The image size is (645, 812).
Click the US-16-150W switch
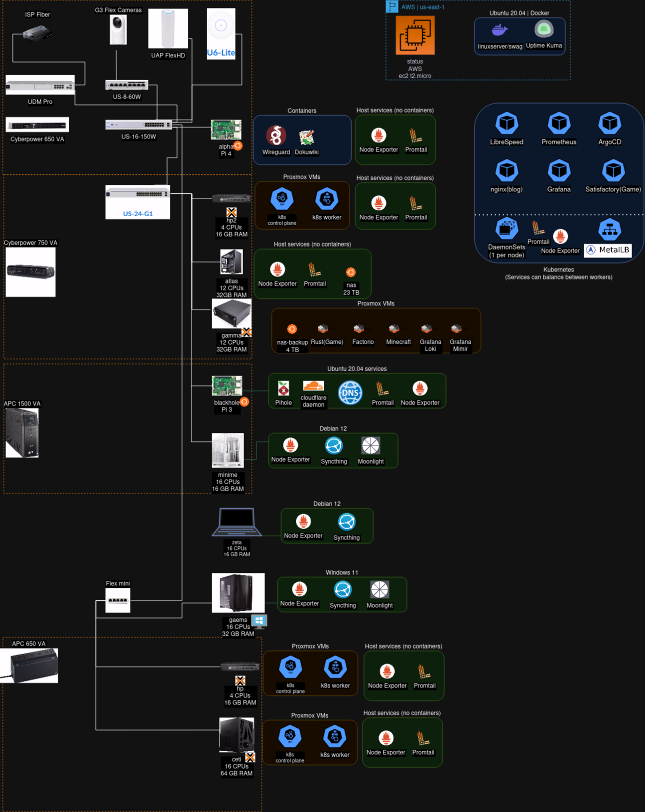(x=138, y=125)
